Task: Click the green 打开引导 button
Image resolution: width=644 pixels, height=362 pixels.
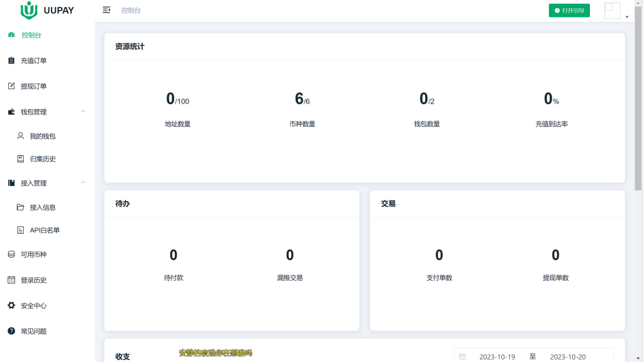Action: pyautogui.click(x=569, y=10)
